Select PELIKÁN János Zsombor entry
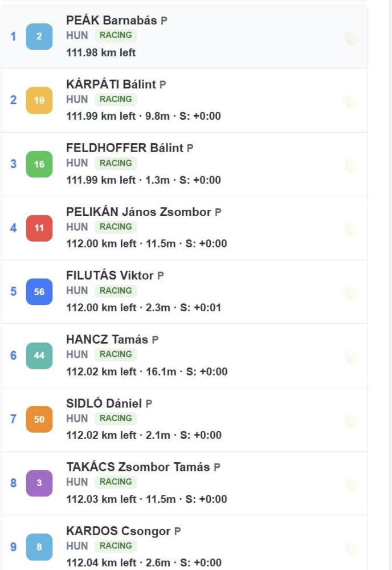392x570 pixels. [x=184, y=228]
